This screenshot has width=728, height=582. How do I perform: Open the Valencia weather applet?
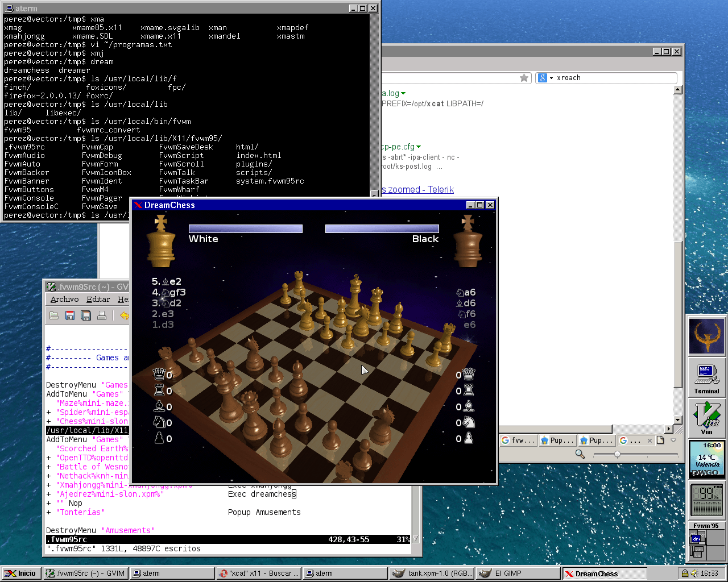point(707,459)
